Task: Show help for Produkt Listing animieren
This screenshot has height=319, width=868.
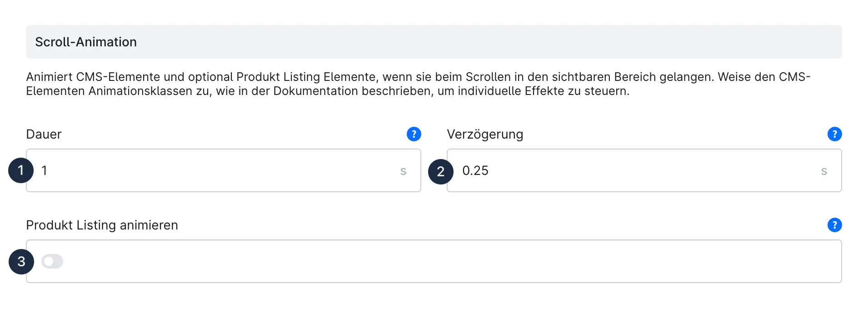Action: point(834,225)
